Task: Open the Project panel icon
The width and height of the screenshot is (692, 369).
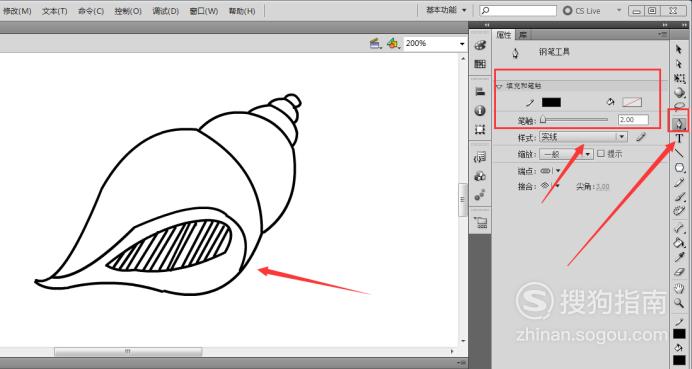Action: pyautogui.click(x=480, y=222)
